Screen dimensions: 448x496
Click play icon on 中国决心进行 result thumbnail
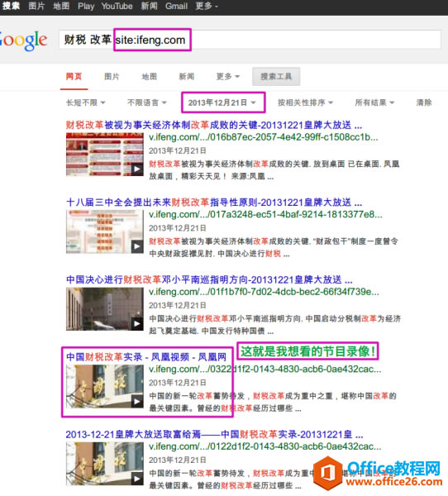coord(137,323)
